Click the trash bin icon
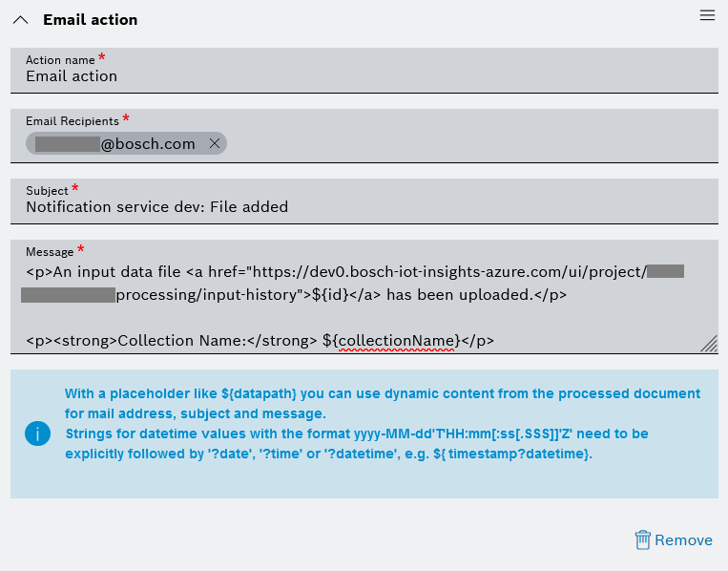This screenshot has height=571, width=728. 642,540
